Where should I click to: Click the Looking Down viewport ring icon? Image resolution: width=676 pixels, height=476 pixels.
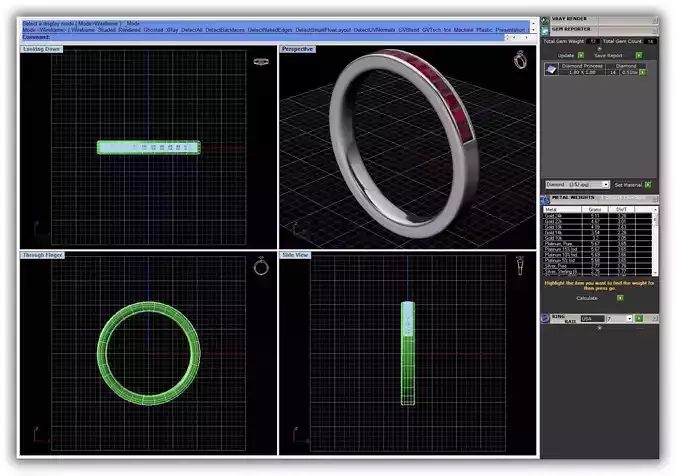pos(261,62)
